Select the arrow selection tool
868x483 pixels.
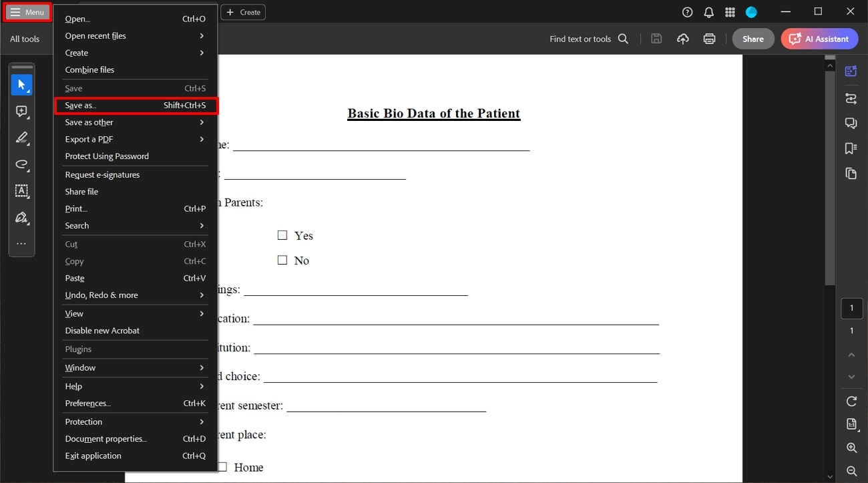coord(21,85)
